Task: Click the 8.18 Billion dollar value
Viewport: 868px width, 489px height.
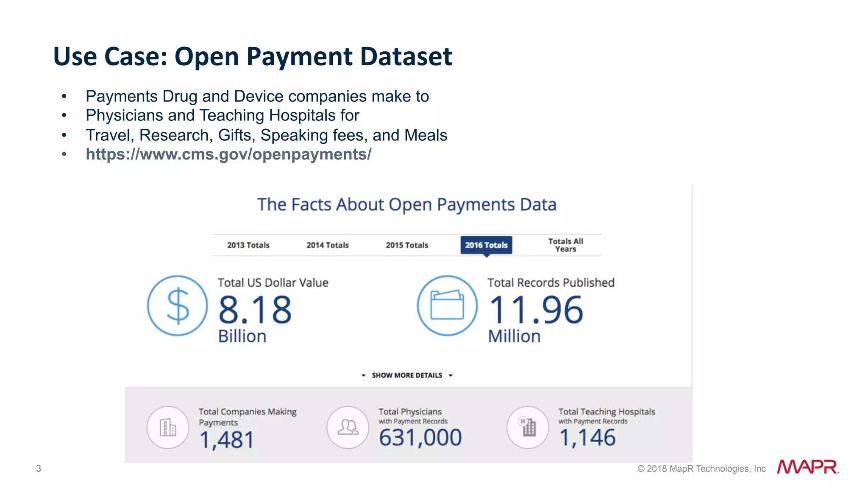Action: click(x=255, y=310)
